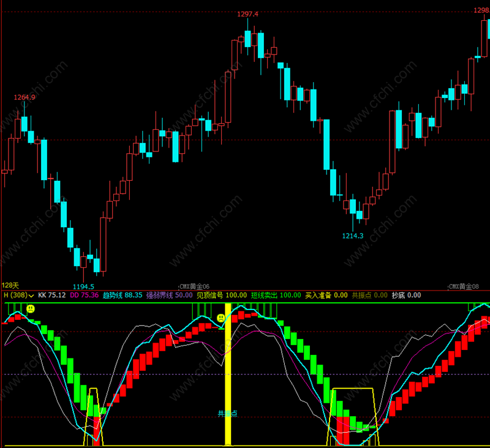
Task: Click the 1298 price label at top right
Action: tap(481, 10)
